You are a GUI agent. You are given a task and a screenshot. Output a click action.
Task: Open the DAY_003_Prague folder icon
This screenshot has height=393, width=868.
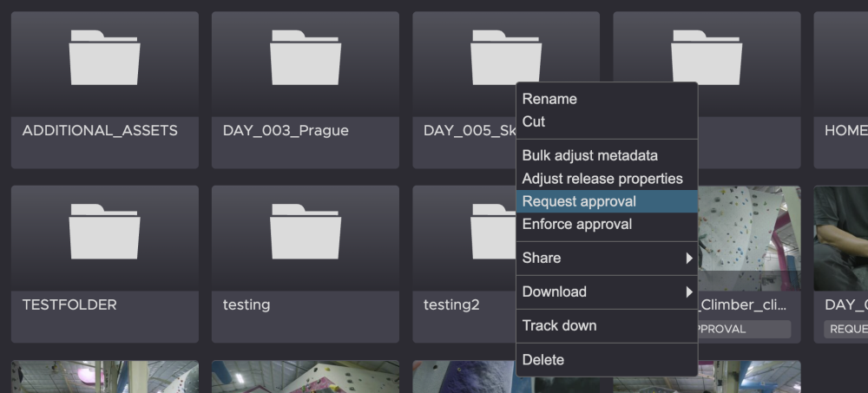click(x=305, y=57)
